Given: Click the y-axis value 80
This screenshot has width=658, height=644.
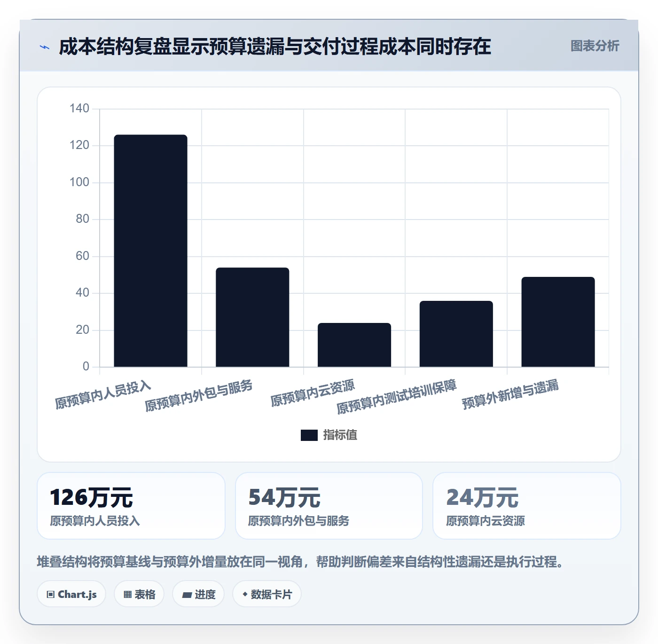Looking at the screenshot, I should (x=82, y=219).
